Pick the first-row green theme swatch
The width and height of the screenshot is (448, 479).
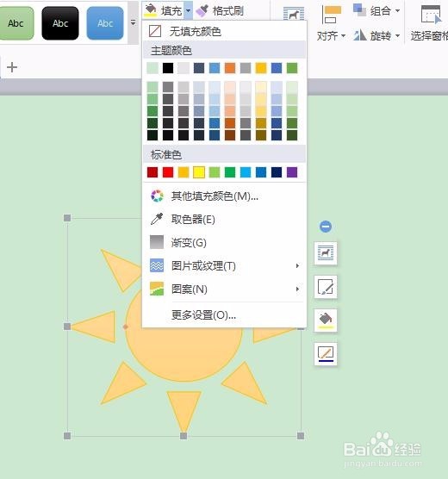[x=292, y=68]
